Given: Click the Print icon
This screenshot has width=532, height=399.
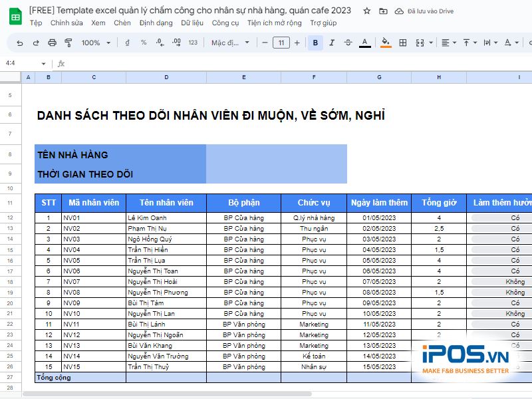Looking at the screenshot, I should [x=52, y=43].
